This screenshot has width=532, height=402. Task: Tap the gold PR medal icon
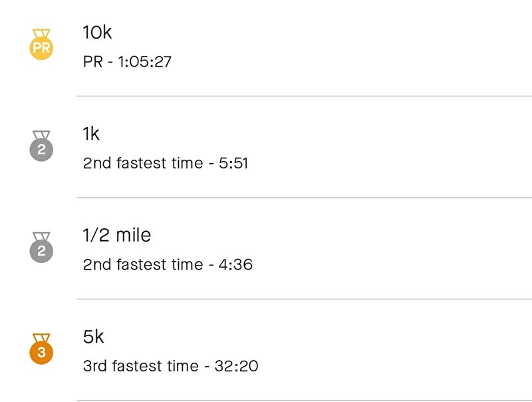pos(41,45)
